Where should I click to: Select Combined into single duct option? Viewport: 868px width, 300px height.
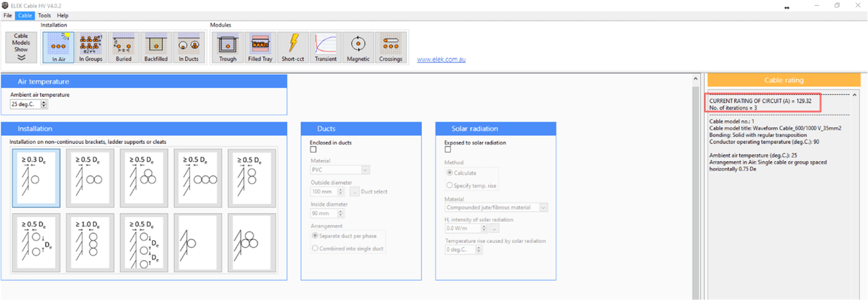347,248
